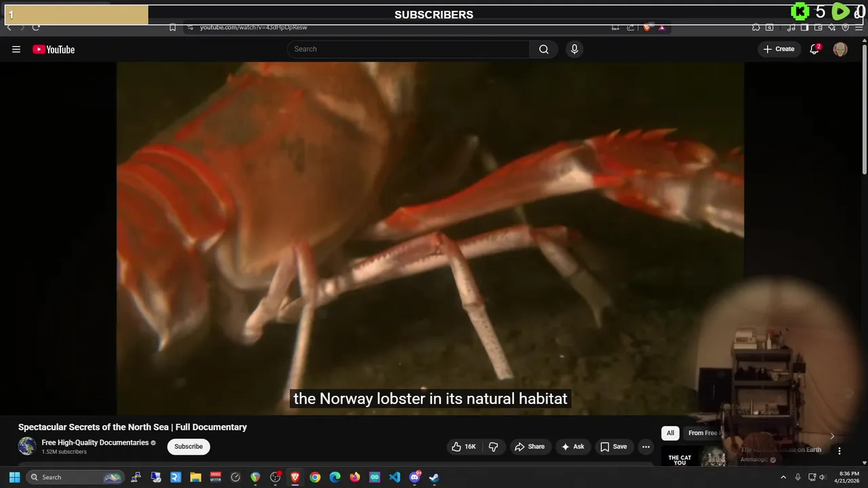Open the media control music note icon
Viewport: 868px width, 488px height.
(791, 27)
